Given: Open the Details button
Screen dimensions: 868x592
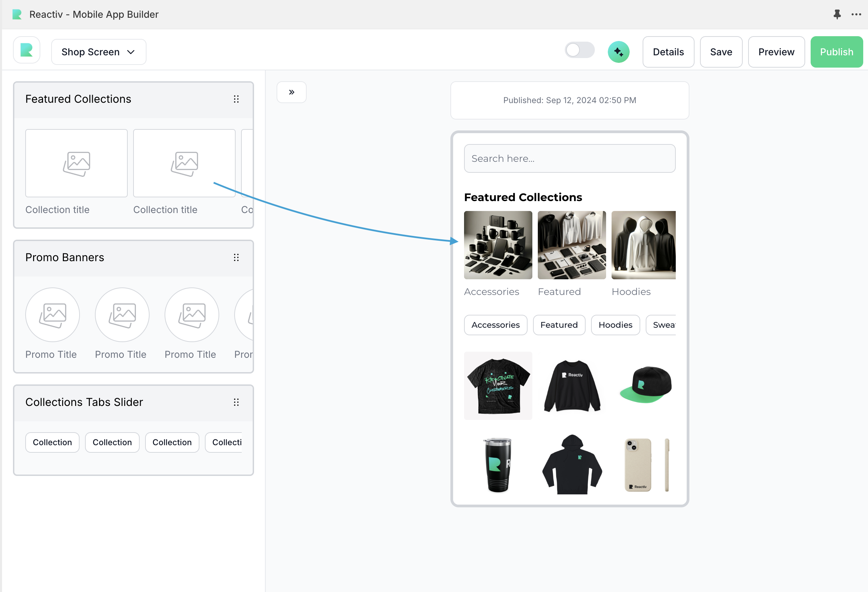Looking at the screenshot, I should point(668,52).
